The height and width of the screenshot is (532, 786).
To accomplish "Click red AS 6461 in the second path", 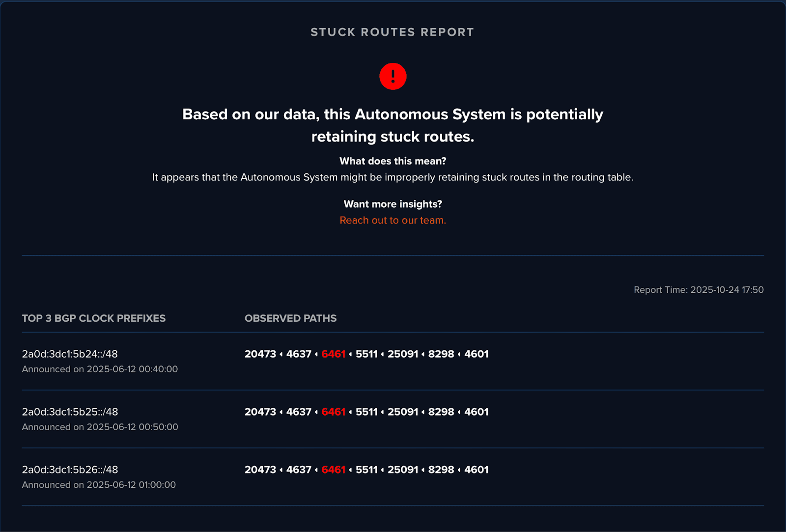I will point(332,412).
